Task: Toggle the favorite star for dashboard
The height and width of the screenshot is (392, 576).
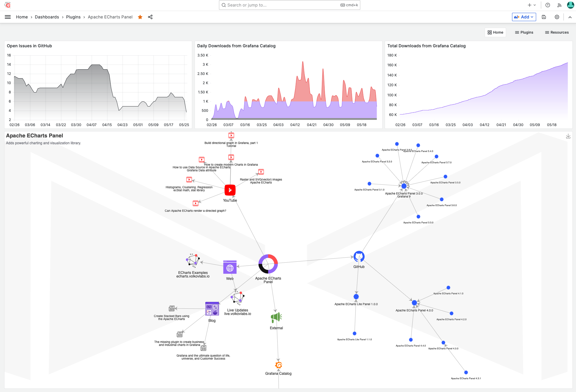Action: coord(140,17)
